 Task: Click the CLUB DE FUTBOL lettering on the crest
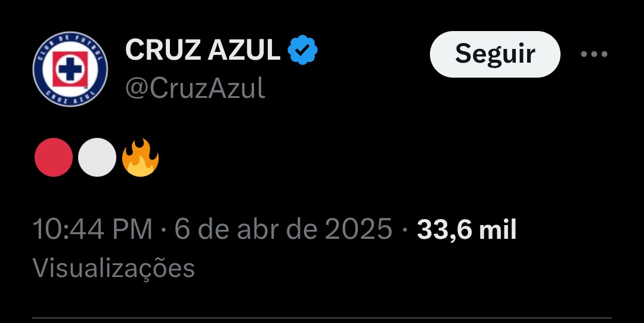[x=70, y=46]
